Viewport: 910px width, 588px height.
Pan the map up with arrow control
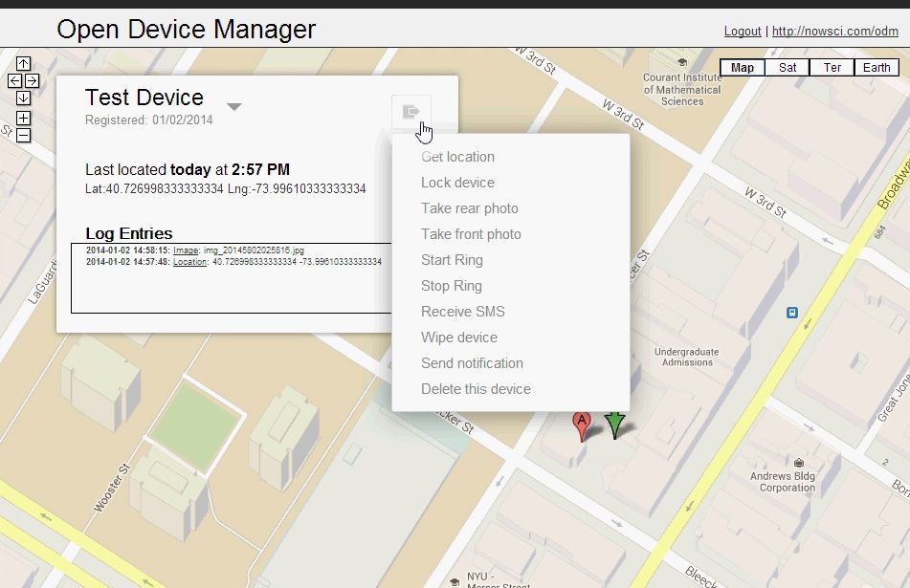(23, 63)
